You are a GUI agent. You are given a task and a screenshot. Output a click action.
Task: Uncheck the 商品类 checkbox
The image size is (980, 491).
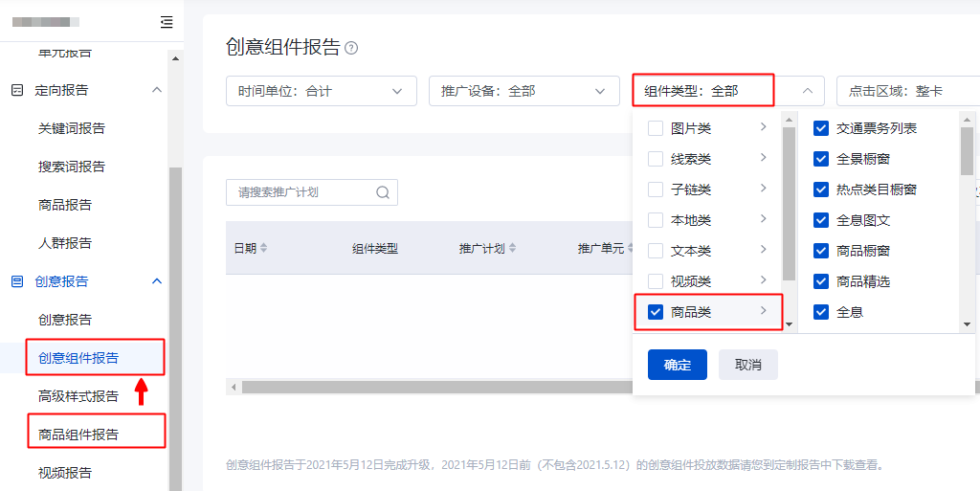[656, 312]
